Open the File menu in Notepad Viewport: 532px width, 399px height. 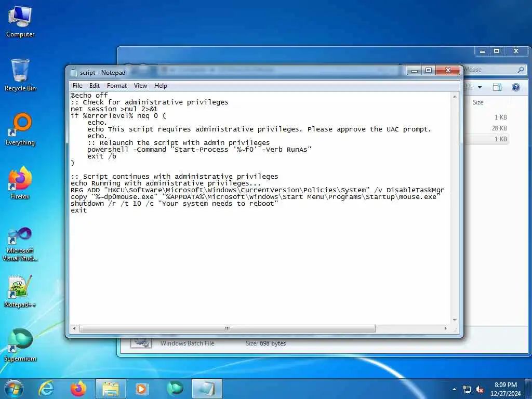pos(77,86)
